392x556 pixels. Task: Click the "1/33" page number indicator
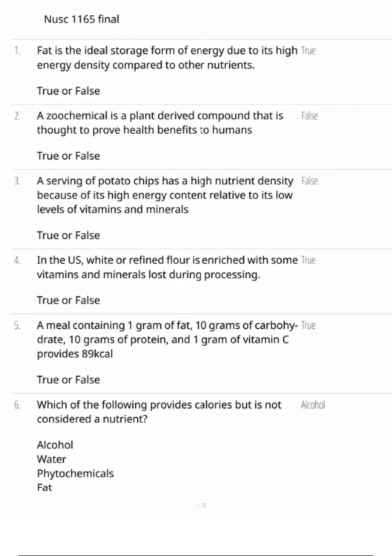tap(202, 505)
